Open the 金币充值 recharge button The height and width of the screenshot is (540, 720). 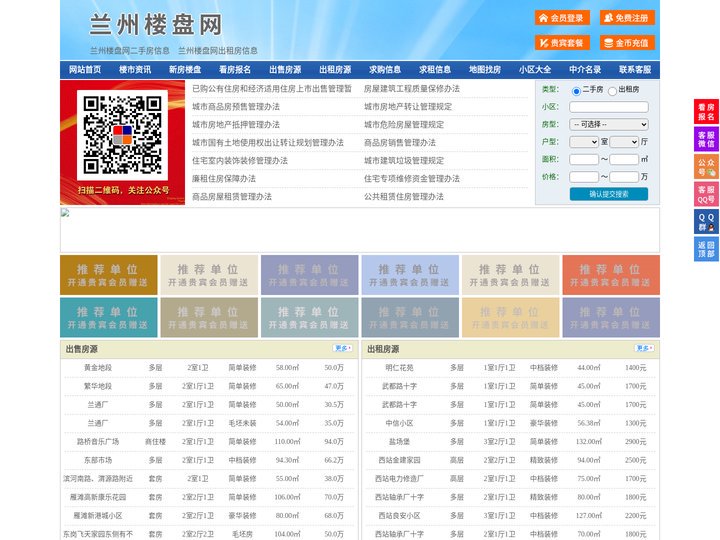coord(627,43)
